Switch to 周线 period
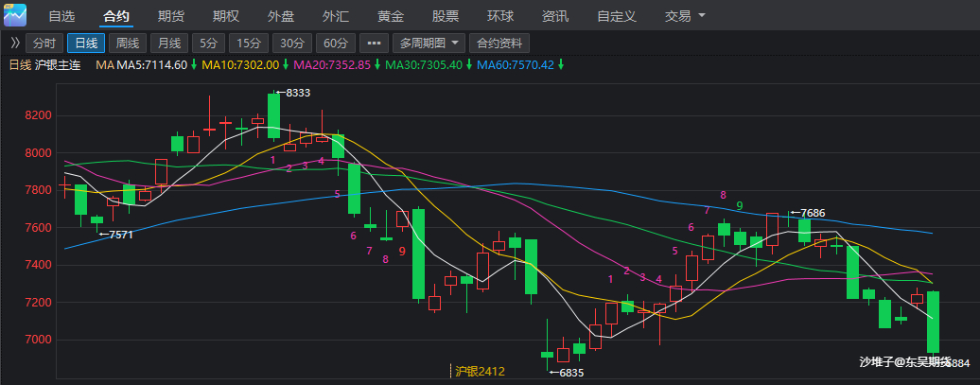The width and height of the screenshot is (980, 385). pos(128,44)
